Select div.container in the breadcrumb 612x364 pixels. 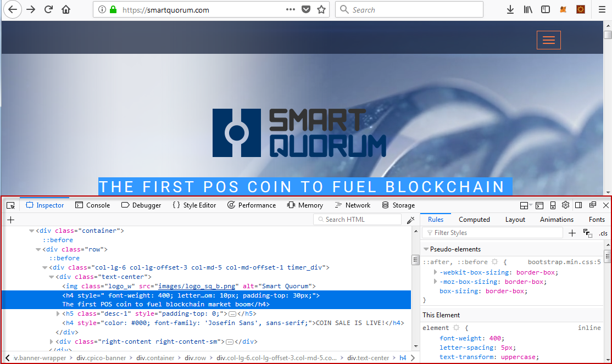pos(155,358)
